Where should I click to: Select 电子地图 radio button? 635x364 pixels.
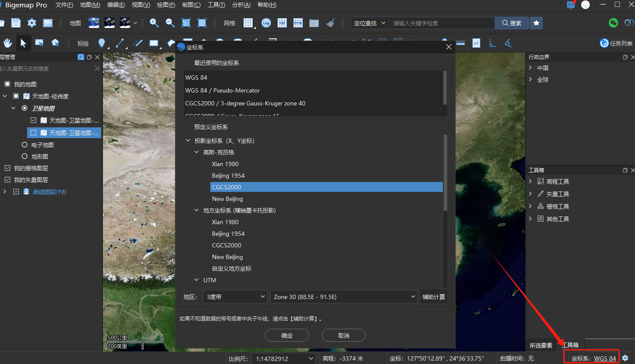pos(25,145)
